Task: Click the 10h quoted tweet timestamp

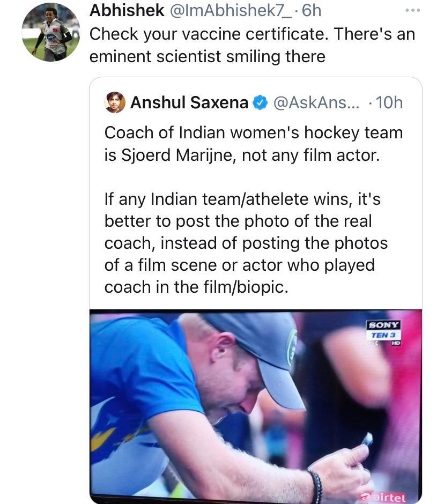Action: coord(389,102)
